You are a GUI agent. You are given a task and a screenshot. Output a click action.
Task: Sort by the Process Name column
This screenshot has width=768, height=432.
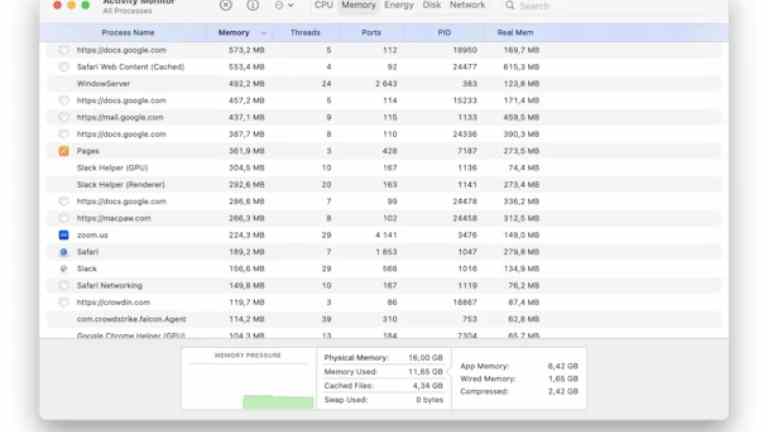tap(128, 32)
